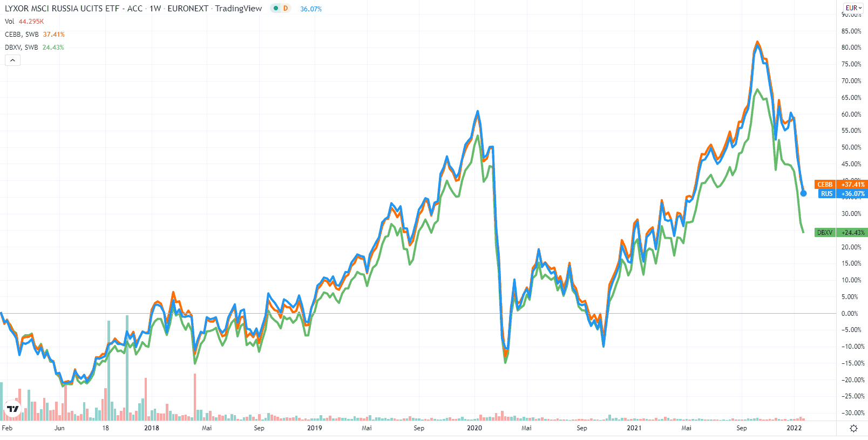Click the EURONEXT exchange label
The height and width of the screenshot is (440, 868).
pyautogui.click(x=188, y=9)
